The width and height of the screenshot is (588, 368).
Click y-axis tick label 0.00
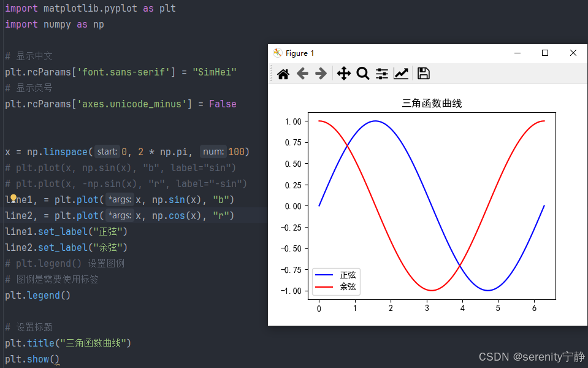(x=293, y=206)
